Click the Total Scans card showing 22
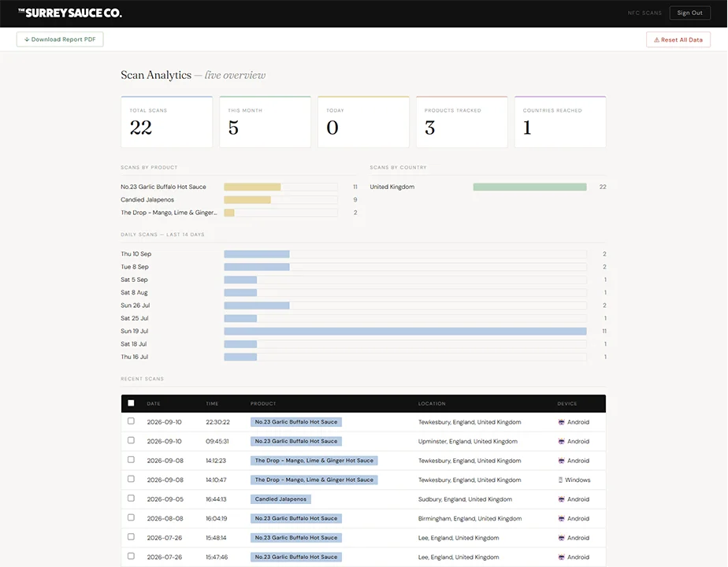Viewport: 728px width, 567px height. tap(167, 122)
